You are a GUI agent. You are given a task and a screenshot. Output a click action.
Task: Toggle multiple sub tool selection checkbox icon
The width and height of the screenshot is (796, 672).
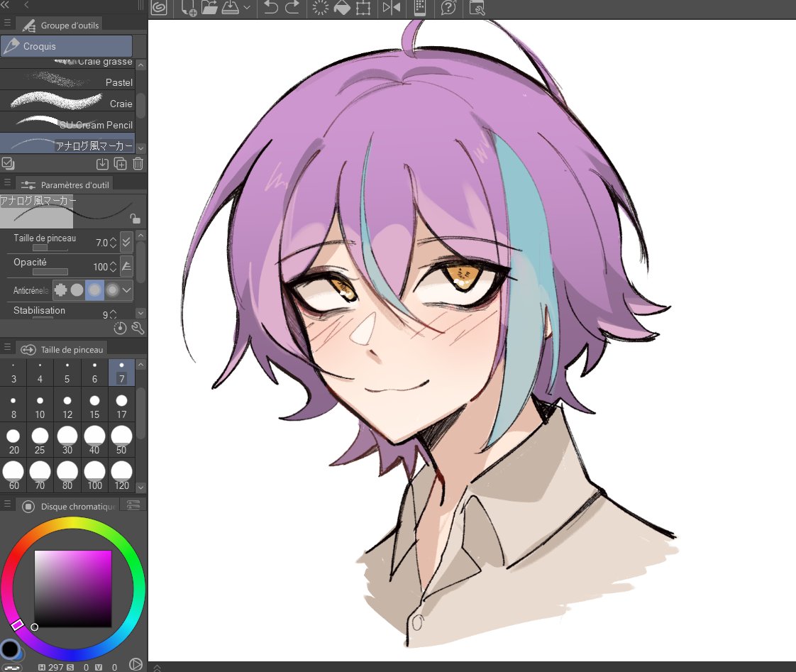pos(8,163)
